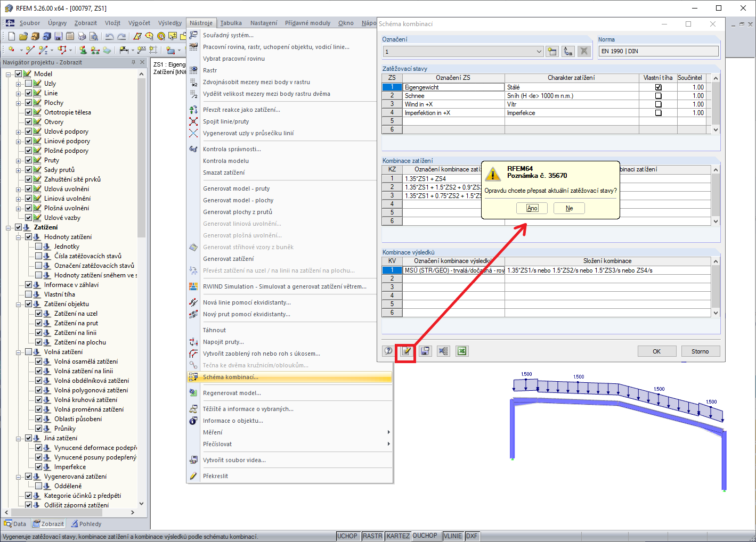
Task: Click OK in the Schéma kombinací dialog
Action: tap(657, 351)
